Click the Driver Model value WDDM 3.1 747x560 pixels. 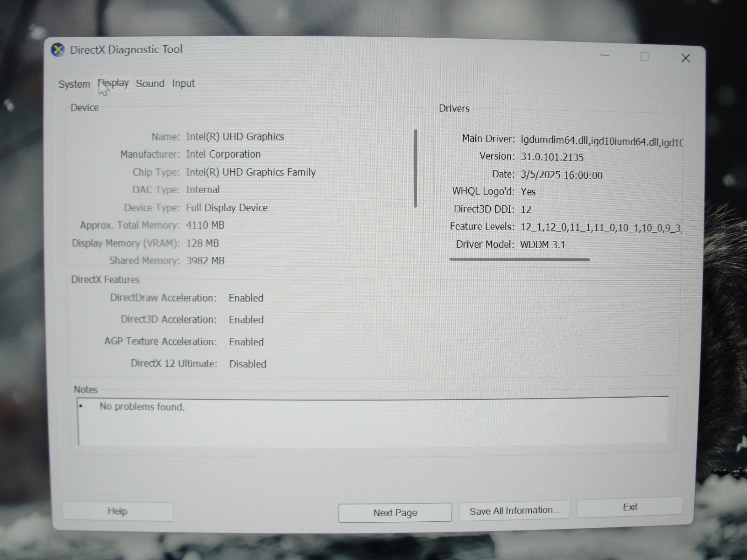pos(543,245)
